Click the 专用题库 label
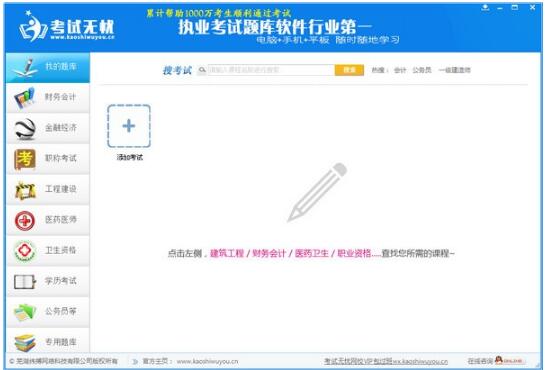Viewport: 546px width, 370px height. 61,342
